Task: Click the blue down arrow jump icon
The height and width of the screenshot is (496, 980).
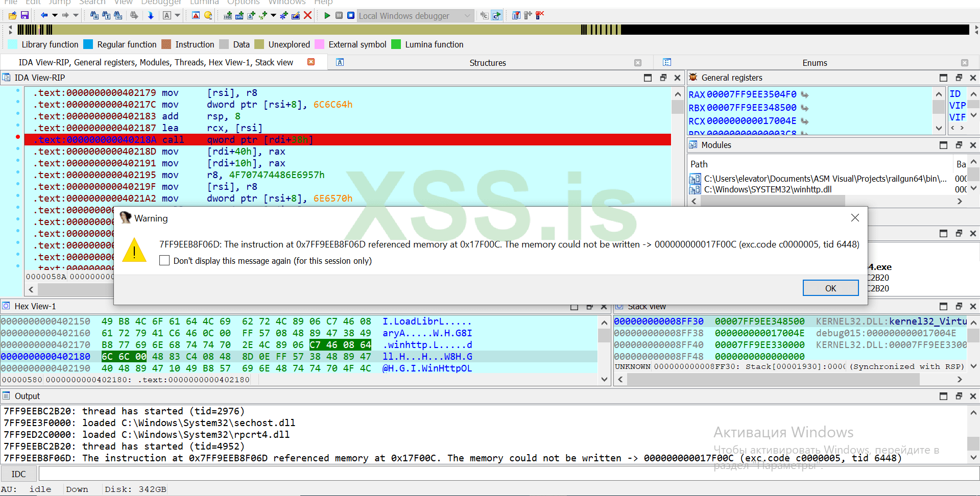Action: (151, 16)
